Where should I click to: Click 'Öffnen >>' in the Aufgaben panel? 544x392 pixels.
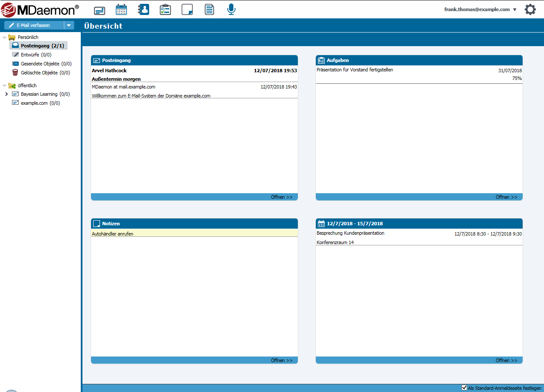tap(506, 197)
